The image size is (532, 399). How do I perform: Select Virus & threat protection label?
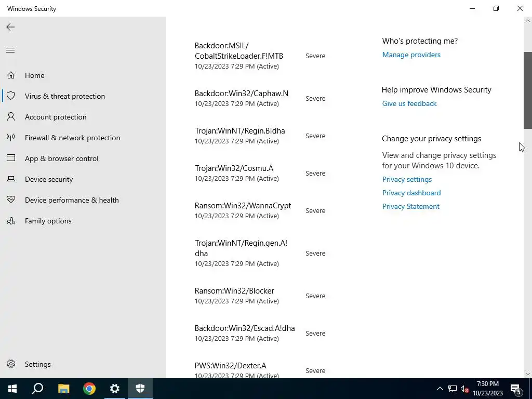click(x=65, y=96)
